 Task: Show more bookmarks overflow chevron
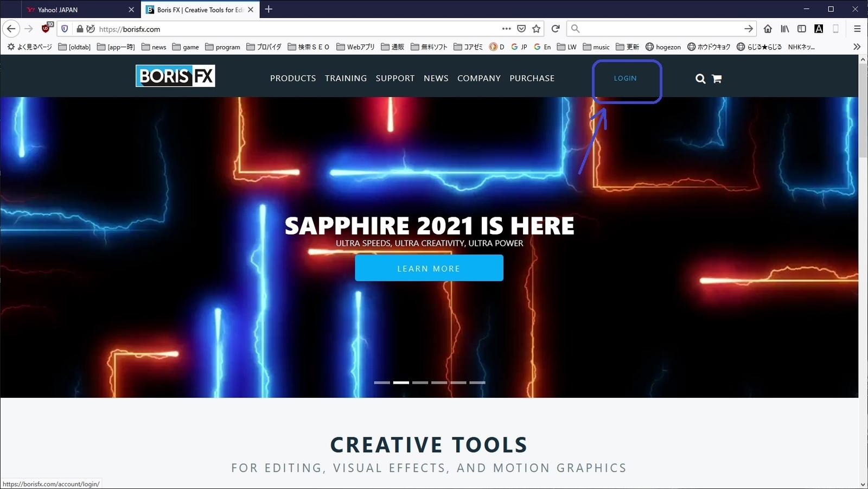[x=857, y=47]
